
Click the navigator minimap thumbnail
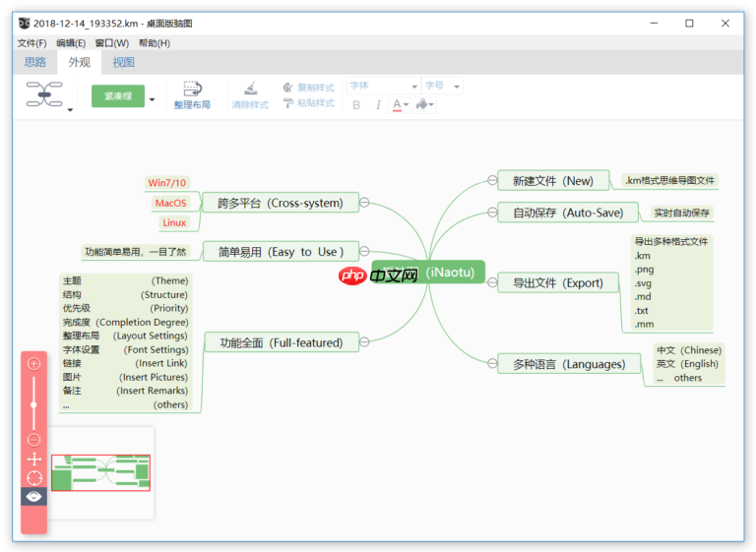[x=100, y=472]
